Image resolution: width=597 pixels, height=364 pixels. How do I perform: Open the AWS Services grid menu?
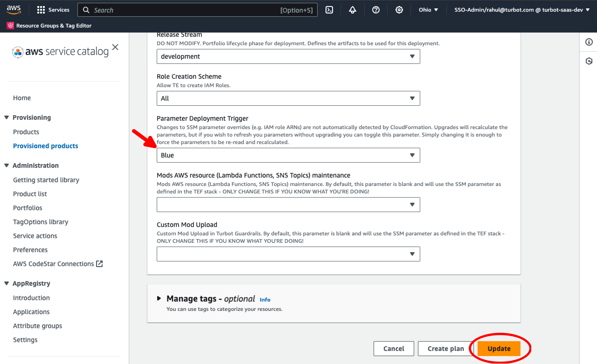point(41,10)
